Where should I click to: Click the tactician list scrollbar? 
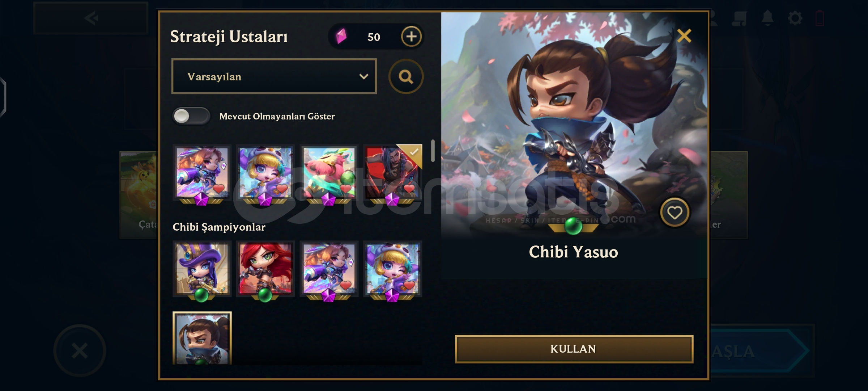point(433,151)
